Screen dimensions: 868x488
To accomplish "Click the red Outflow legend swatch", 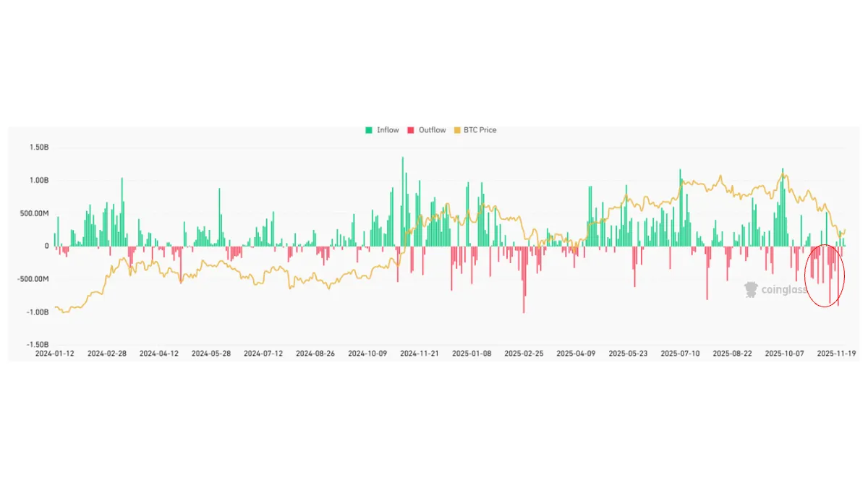I will coord(411,130).
